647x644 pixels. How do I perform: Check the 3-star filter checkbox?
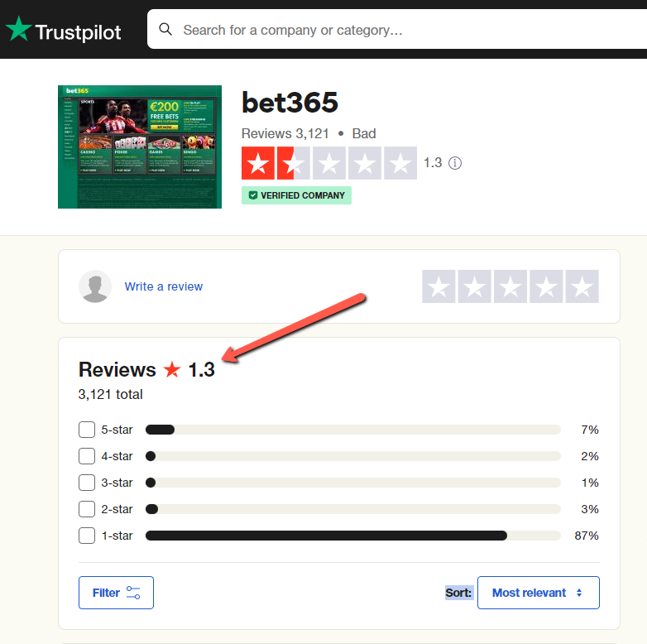[x=87, y=483]
